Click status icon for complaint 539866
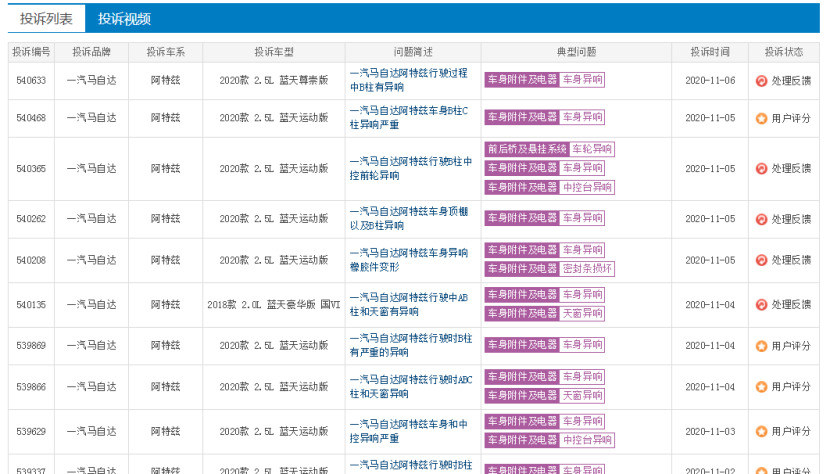This screenshot has height=474, width=830. click(x=761, y=387)
